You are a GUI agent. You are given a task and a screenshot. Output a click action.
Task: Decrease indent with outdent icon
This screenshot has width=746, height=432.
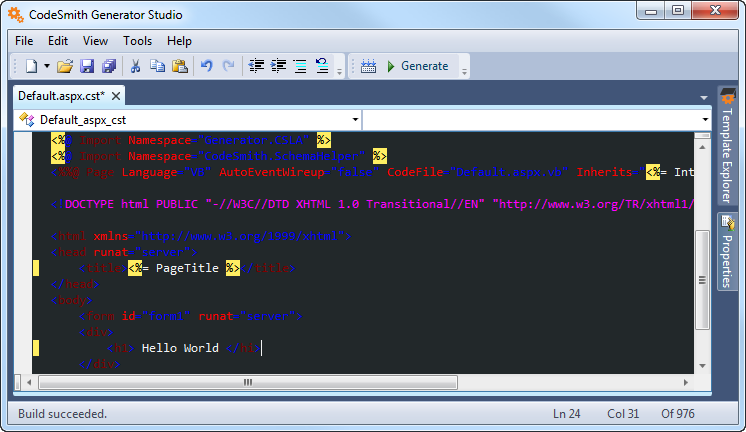pos(256,66)
